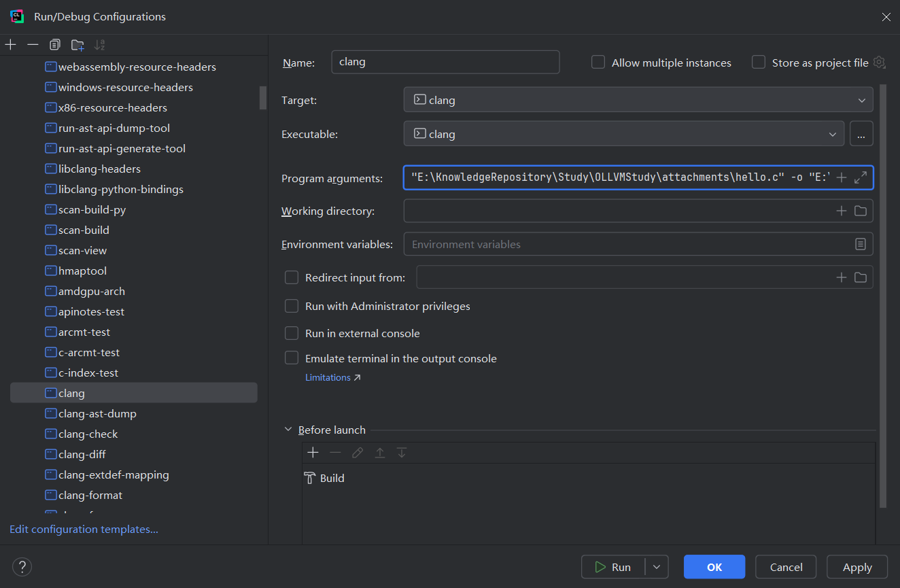This screenshot has height=588, width=900.
Task: Collapse the Before launch section
Action: [288, 430]
